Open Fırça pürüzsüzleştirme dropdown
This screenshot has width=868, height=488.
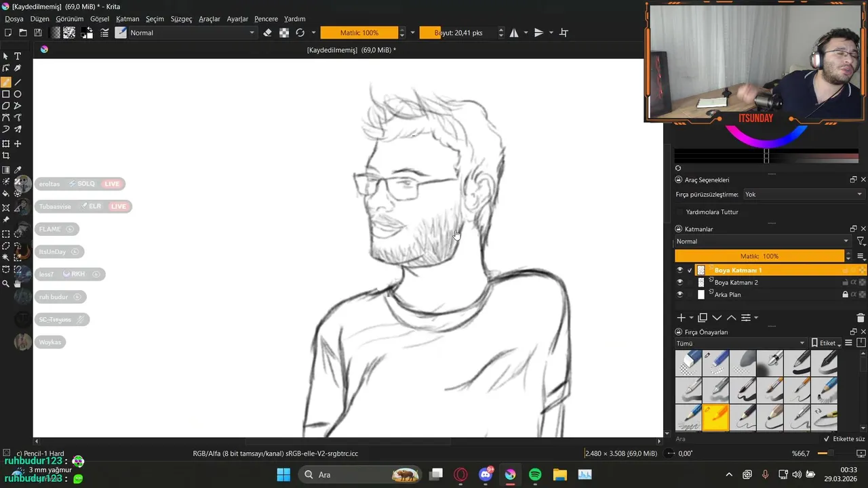click(x=803, y=195)
